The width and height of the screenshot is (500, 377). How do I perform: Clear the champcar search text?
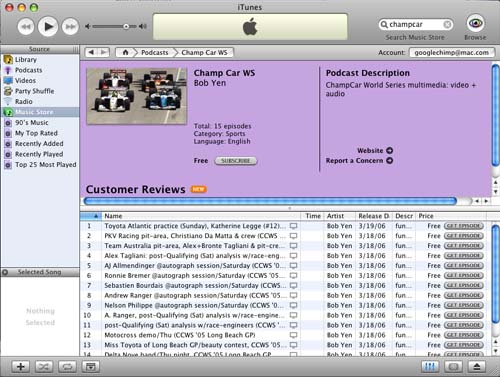pyautogui.click(x=447, y=24)
